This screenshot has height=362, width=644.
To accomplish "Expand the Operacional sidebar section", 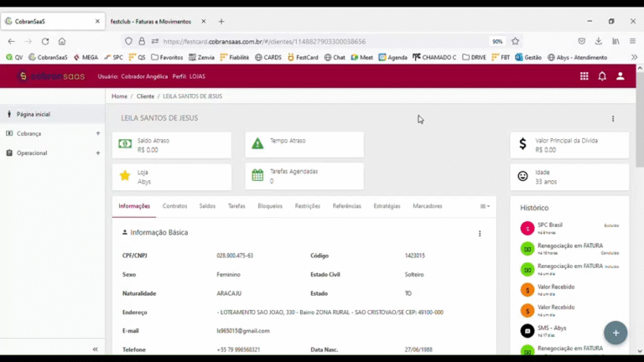I will [98, 153].
